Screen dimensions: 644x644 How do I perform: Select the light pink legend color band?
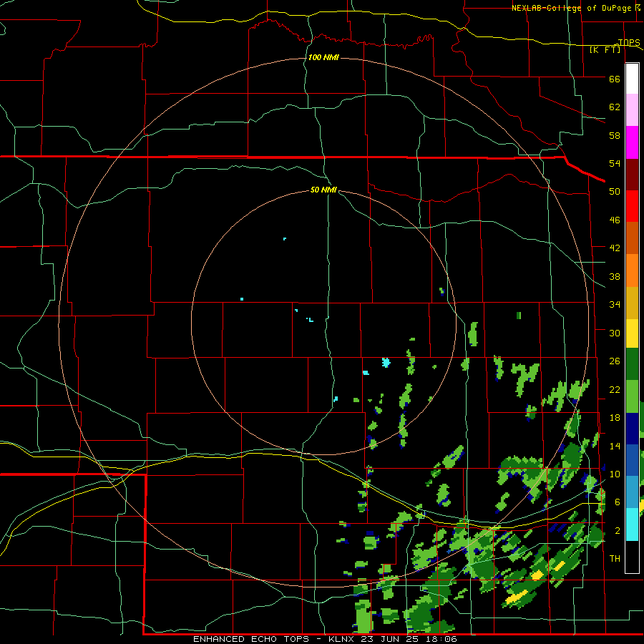click(632, 110)
